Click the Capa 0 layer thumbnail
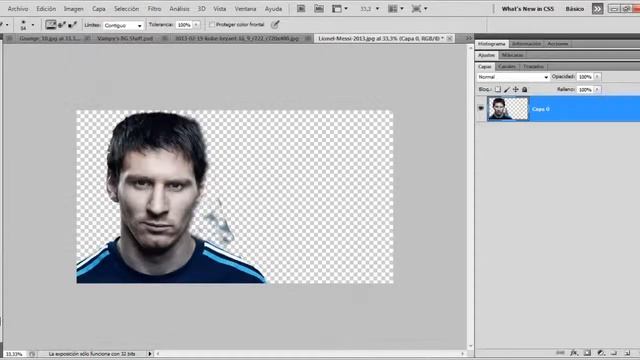Image resolution: width=640 pixels, height=360 pixels. pos(508,109)
